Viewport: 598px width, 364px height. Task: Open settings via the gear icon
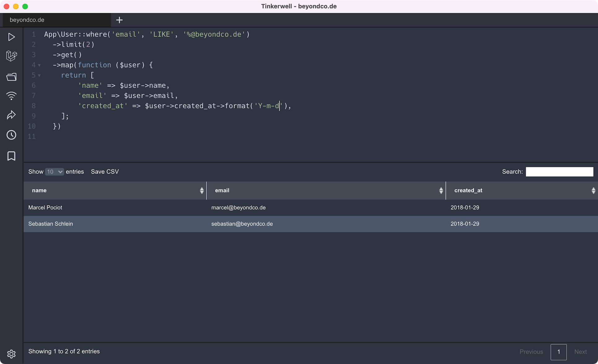coord(11,354)
